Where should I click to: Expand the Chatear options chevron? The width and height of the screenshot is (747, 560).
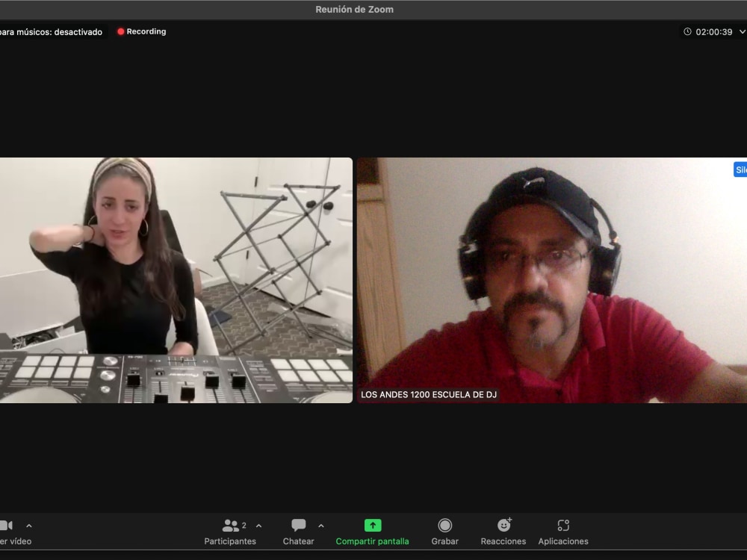(x=321, y=526)
